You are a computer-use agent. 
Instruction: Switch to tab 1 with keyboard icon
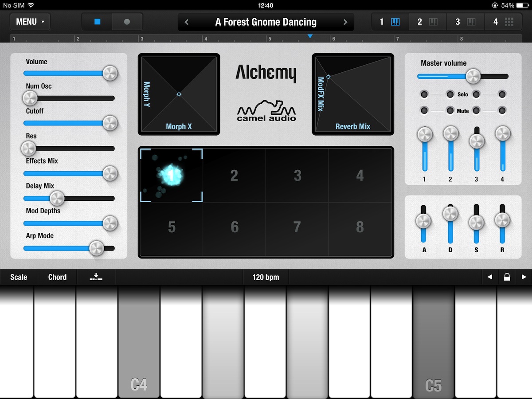click(390, 22)
